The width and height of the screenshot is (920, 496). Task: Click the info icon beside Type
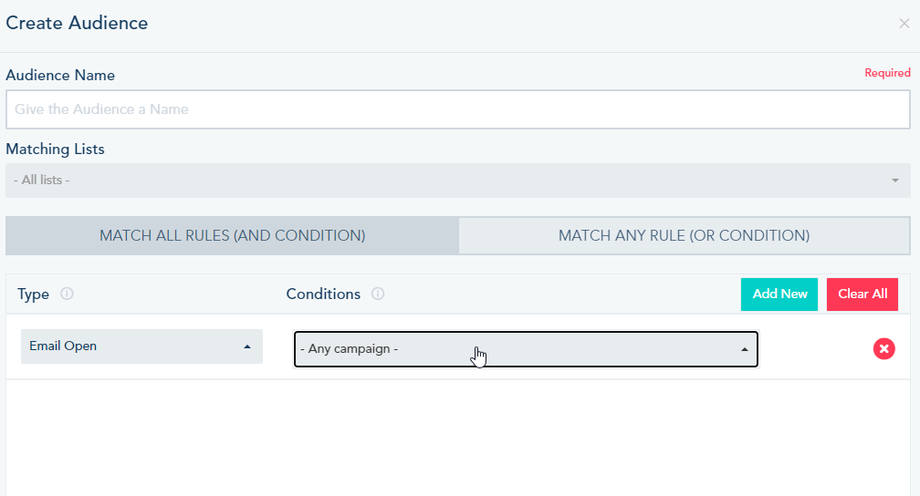[67, 294]
